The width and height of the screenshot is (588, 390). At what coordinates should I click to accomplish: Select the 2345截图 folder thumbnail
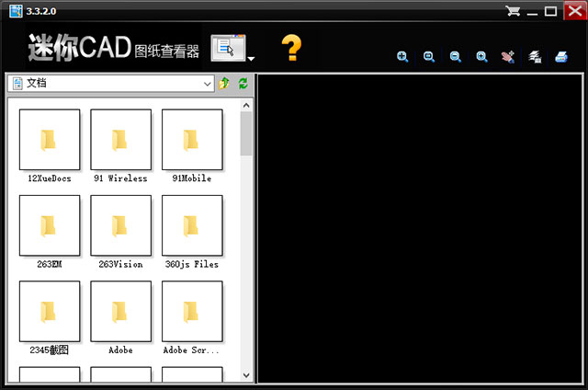(x=50, y=312)
